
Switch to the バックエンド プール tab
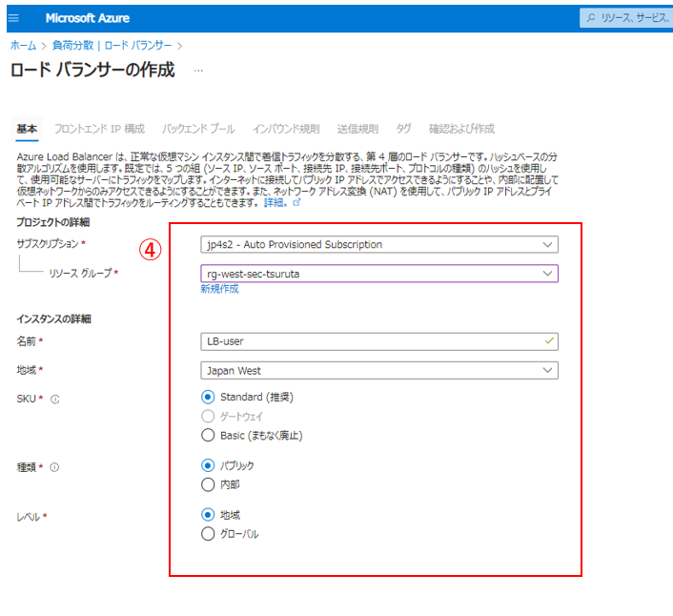(x=198, y=129)
